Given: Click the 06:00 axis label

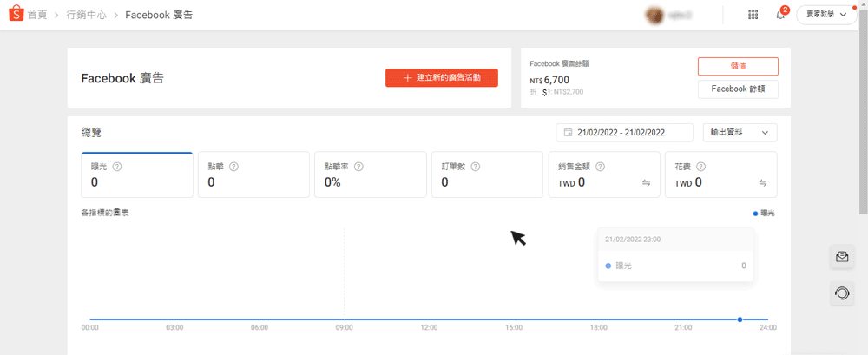Looking at the screenshot, I should tap(259, 328).
